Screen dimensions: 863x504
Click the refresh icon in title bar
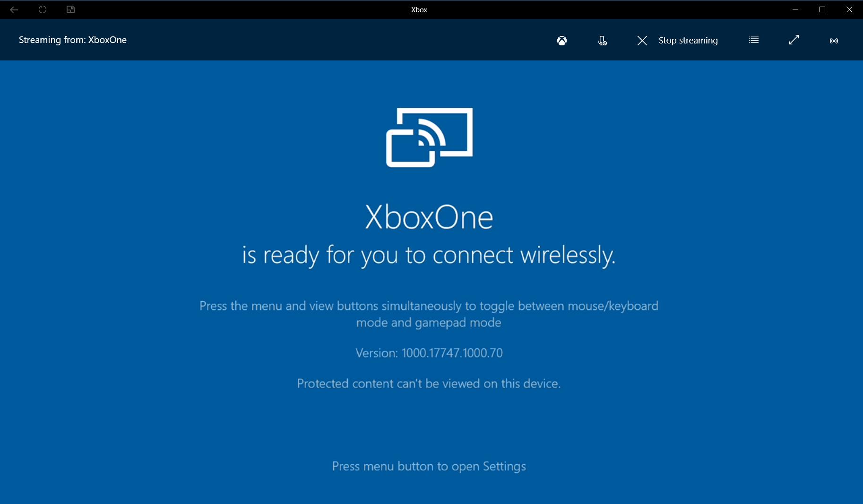pyautogui.click(x=43, y=9)
